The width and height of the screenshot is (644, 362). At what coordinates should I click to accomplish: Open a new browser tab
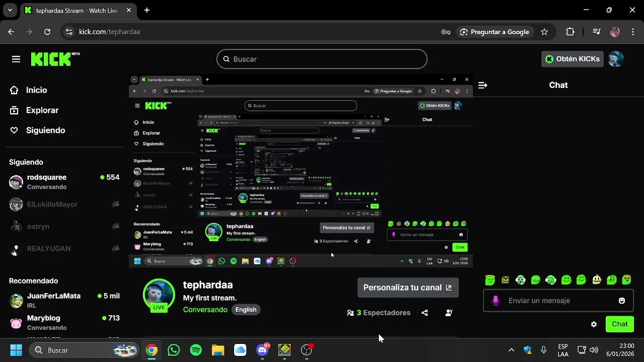click(147, 10)
